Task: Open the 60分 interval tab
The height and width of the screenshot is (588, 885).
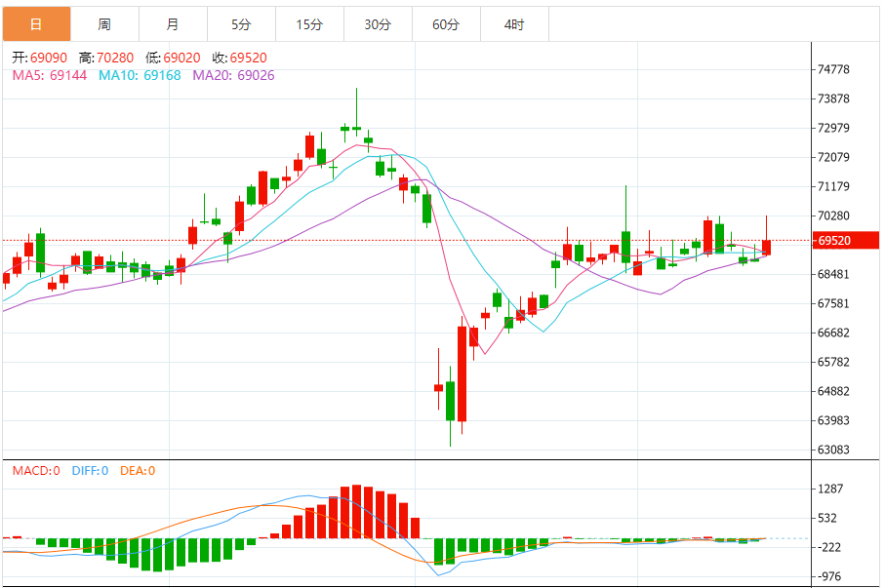Action: 446,24
